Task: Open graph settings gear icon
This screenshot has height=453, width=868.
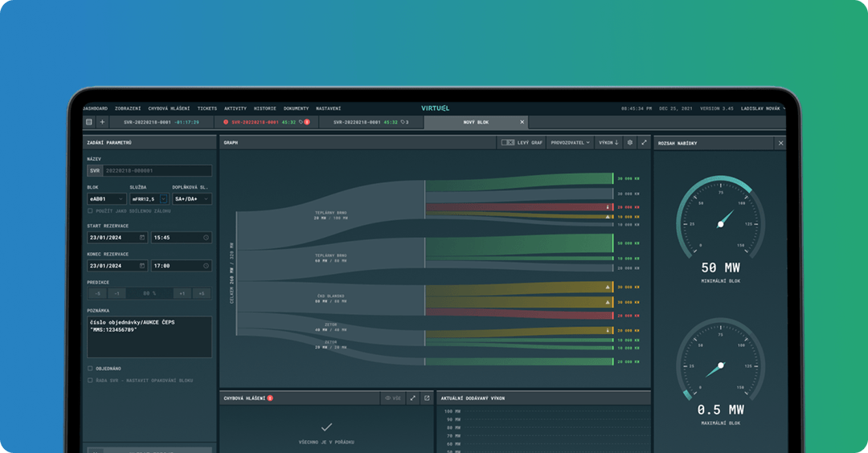Action: pos(630,143)
